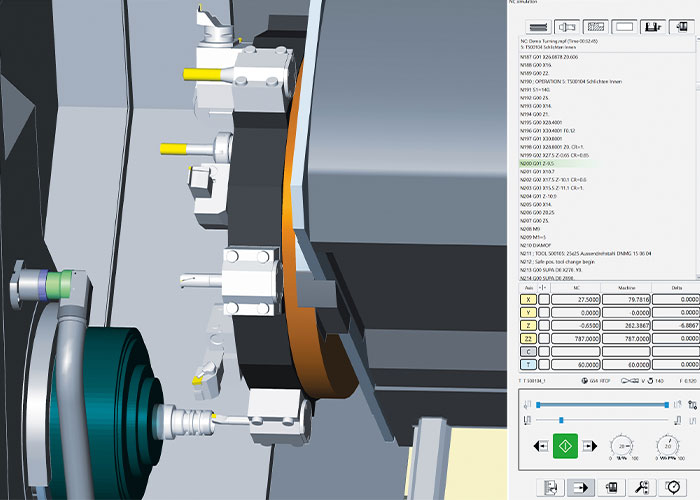Click the X row Machine value 79.7816
The height and width of the screenshot is (500, 700).
tap(626, 300)
